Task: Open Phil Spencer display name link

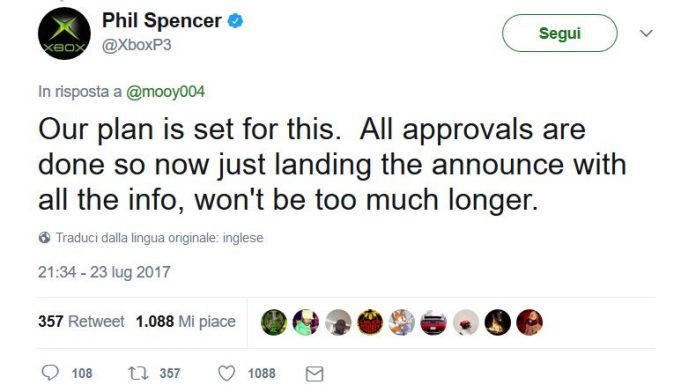Action: 162,21
